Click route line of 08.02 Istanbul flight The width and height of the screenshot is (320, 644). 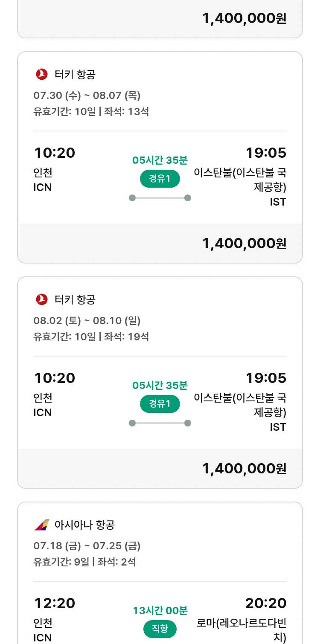(160, 423)
